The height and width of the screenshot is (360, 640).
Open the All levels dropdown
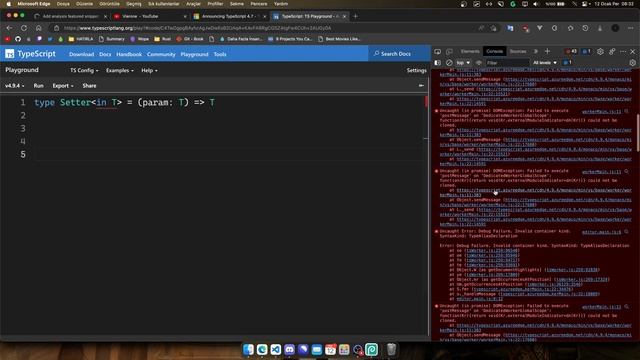click(545, 63)
